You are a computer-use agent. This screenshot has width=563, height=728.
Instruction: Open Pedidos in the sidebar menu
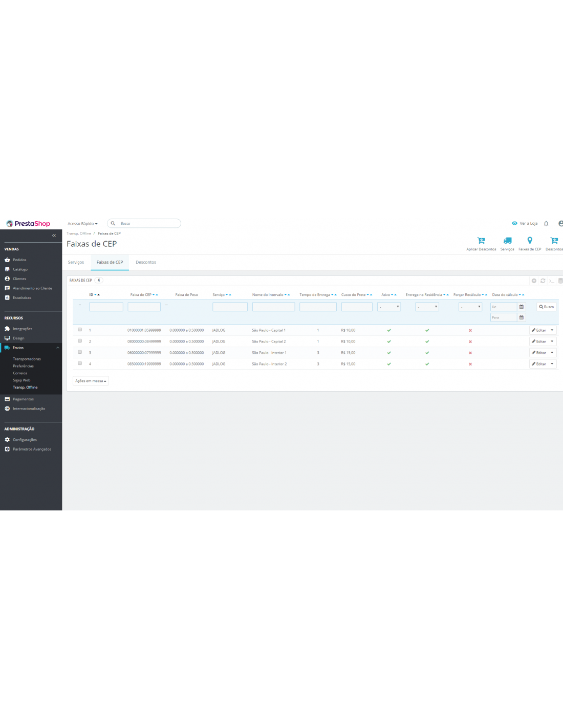[19, 260]
